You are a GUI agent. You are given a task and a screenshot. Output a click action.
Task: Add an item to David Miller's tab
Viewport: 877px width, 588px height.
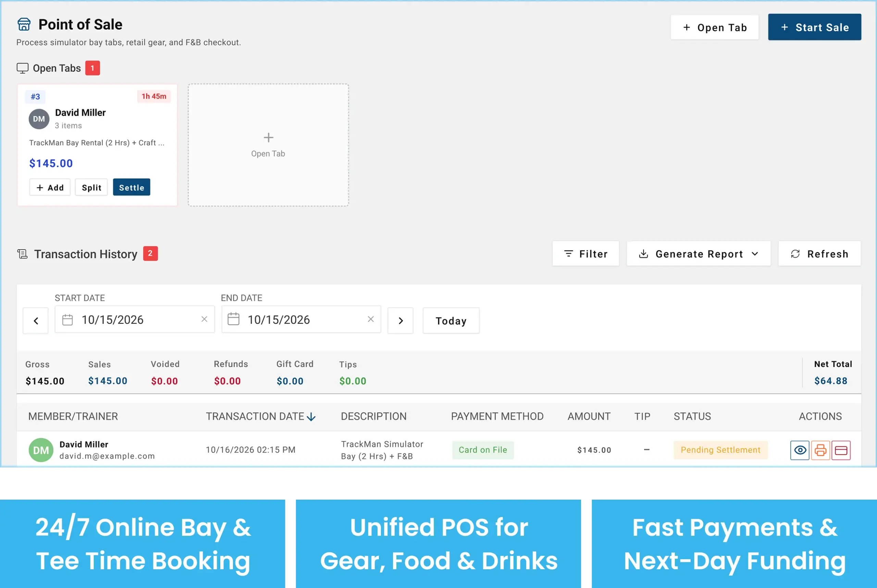pyautogui.click(x=50, y=187)
